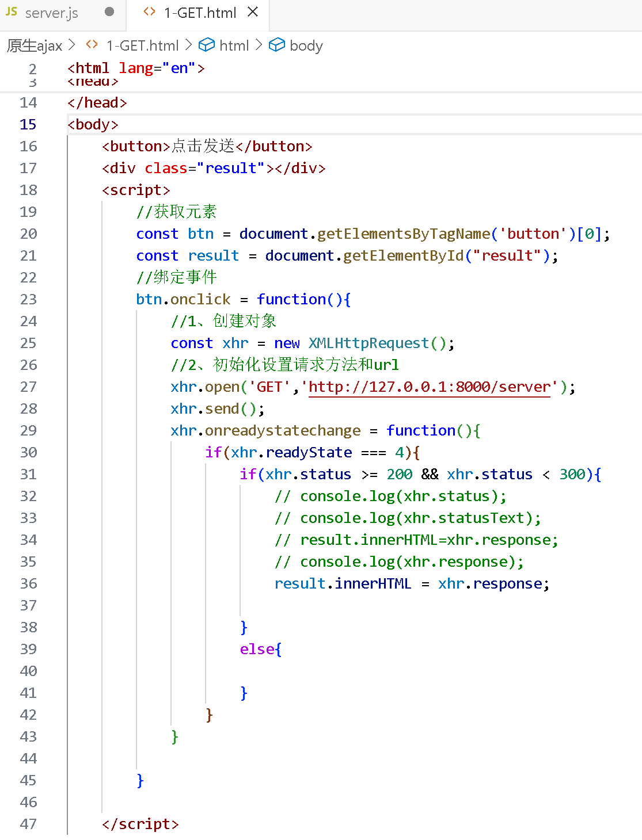
Task: Click XMLHttpRequest on line 25
Action: (369, 343)
